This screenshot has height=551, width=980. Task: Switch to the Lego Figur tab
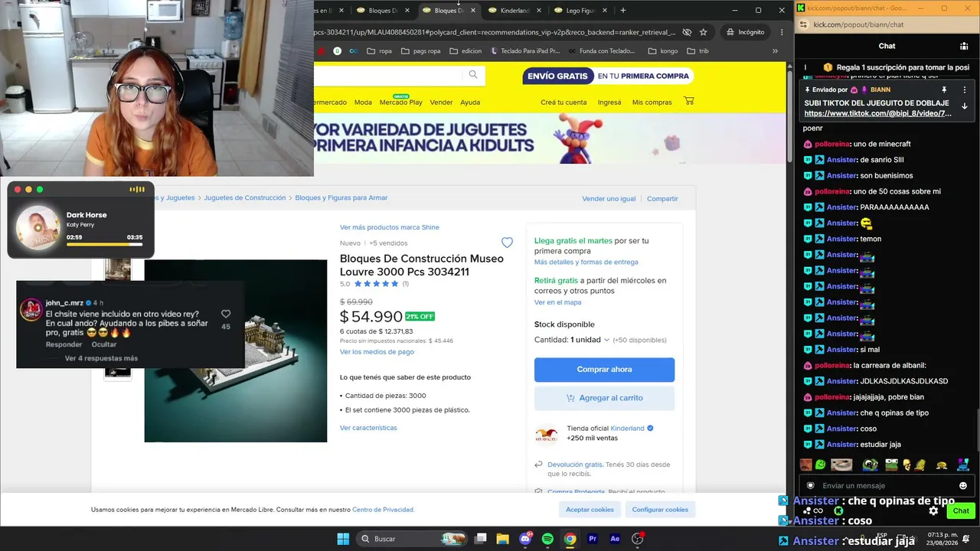click(x=580, y=11)
